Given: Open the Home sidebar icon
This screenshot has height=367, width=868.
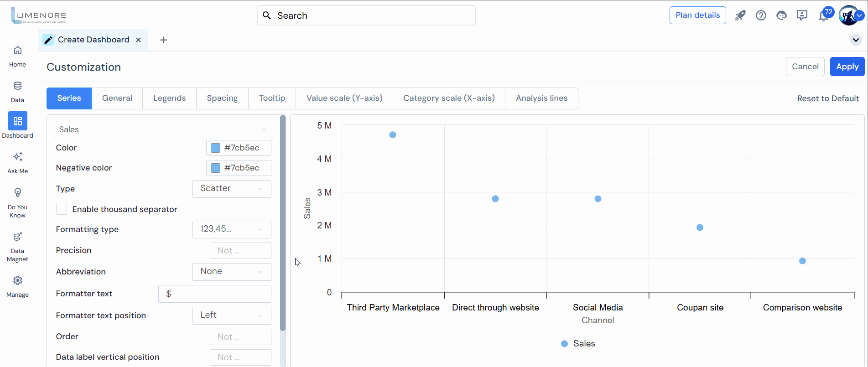Looking at the screenshot, I should 17,51.
